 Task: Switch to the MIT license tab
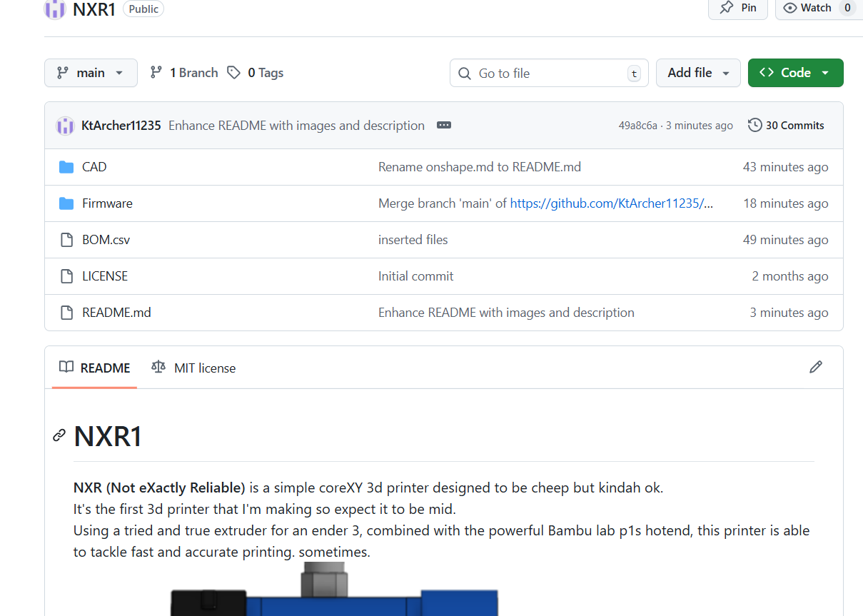(x=193, y=368)
